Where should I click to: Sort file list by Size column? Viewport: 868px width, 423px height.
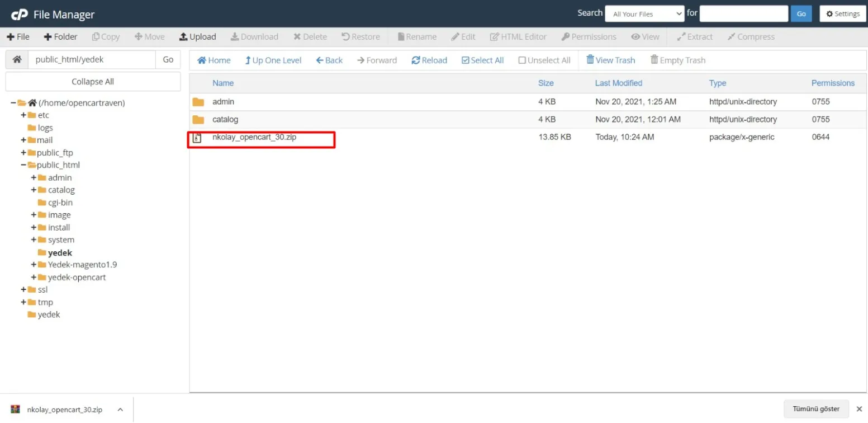tap(546, 83)
